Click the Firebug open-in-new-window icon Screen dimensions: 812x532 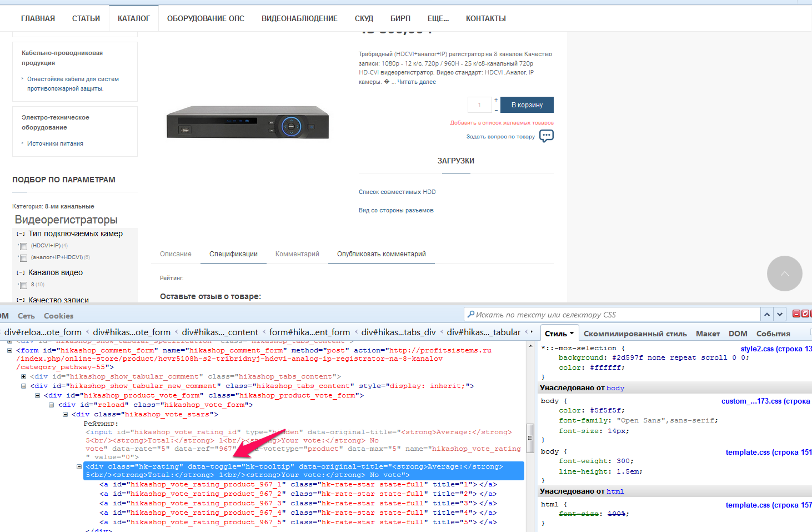tap(805, 314)
